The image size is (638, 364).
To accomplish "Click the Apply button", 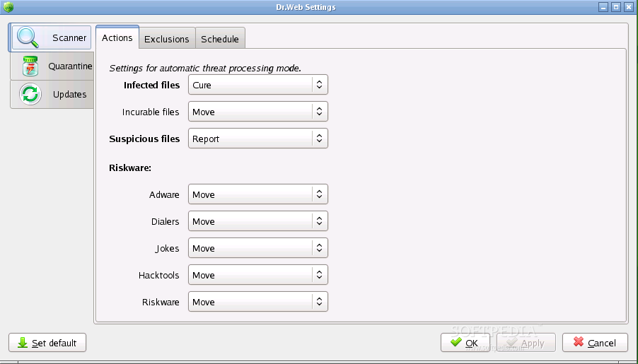I will click(526, 343).
